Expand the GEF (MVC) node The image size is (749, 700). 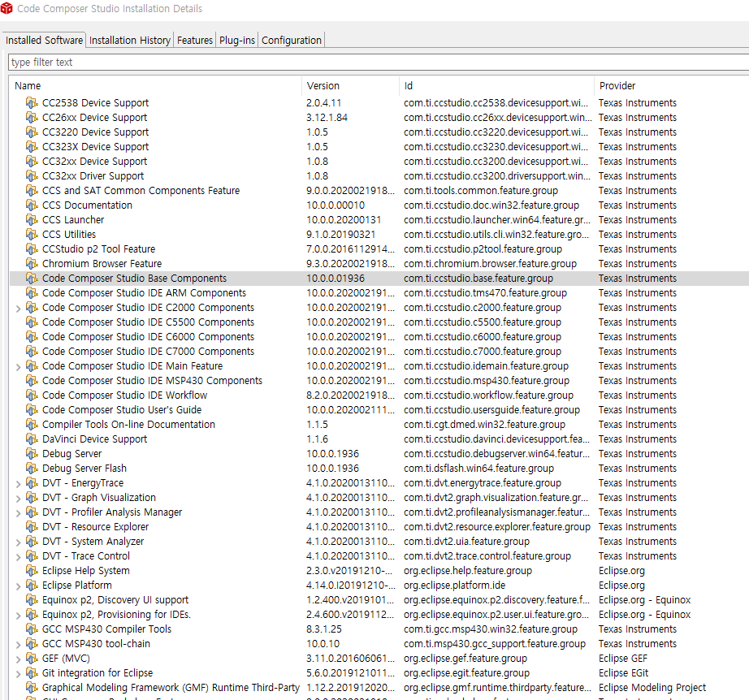[18, 659]
